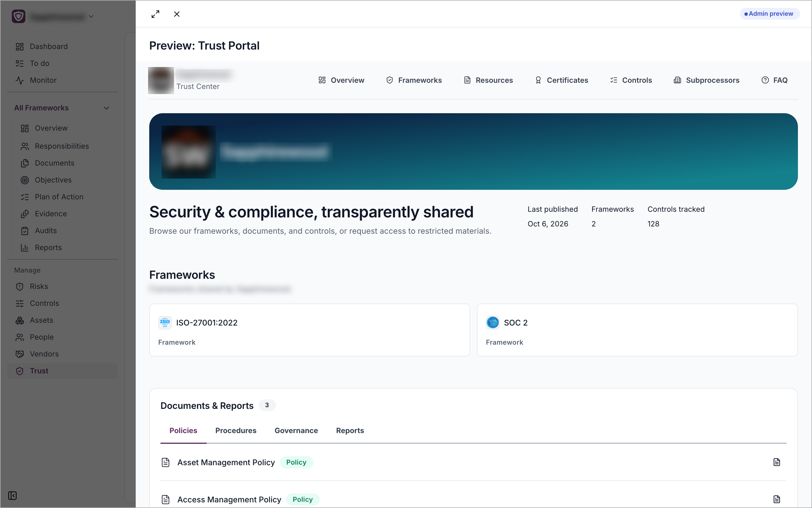
Task: Click file icon left of Access Management Policy
Action: [x=166, y=499]
